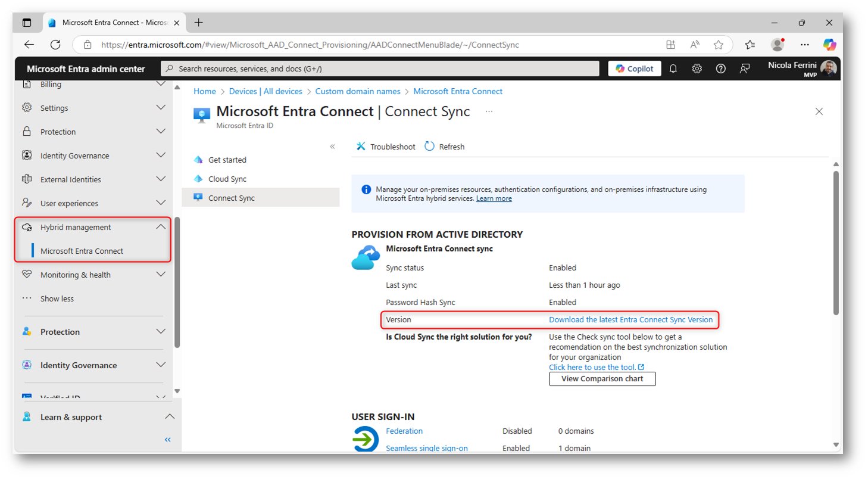This screenshot has width=868, height=479.
Task: Click the Refresh toolbar button
Action: (445, 147)
